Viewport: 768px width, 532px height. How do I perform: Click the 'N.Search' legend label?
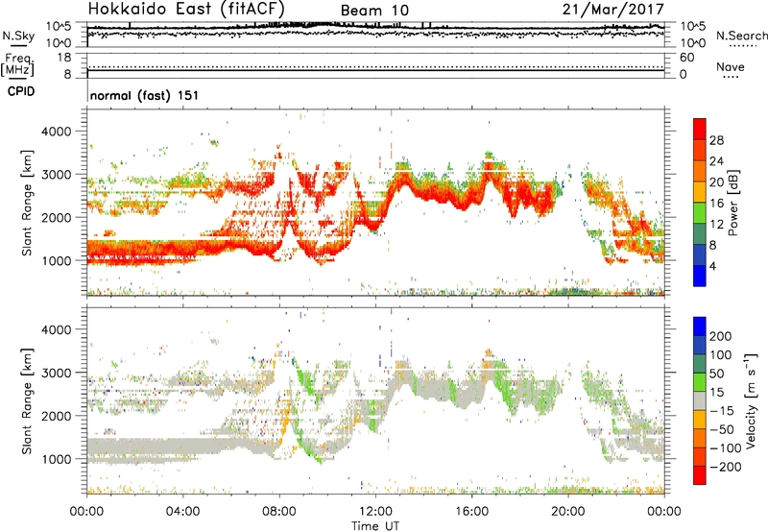(741, 36)
